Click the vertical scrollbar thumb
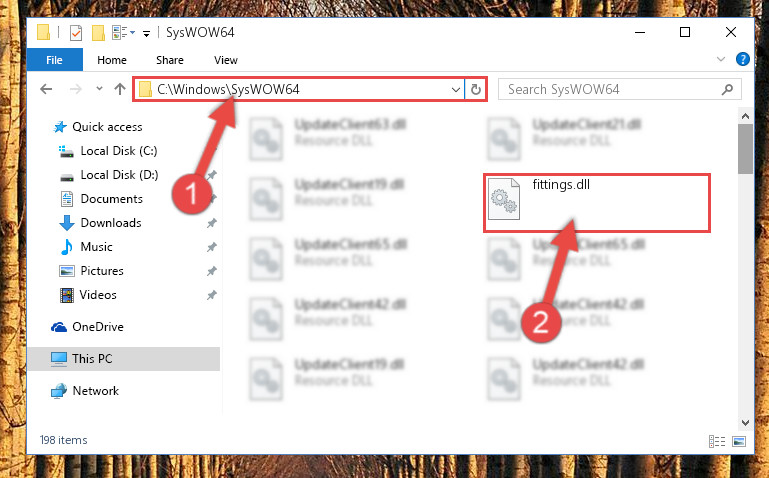The width and height of the screenshot is (769, 478). click(x=745, y=149)
